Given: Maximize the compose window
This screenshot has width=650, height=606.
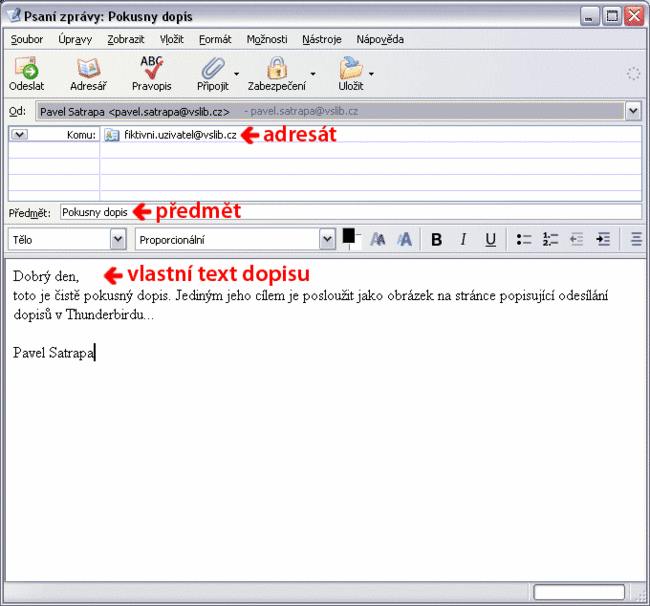Looking at the screenshot, I should 612,17.
